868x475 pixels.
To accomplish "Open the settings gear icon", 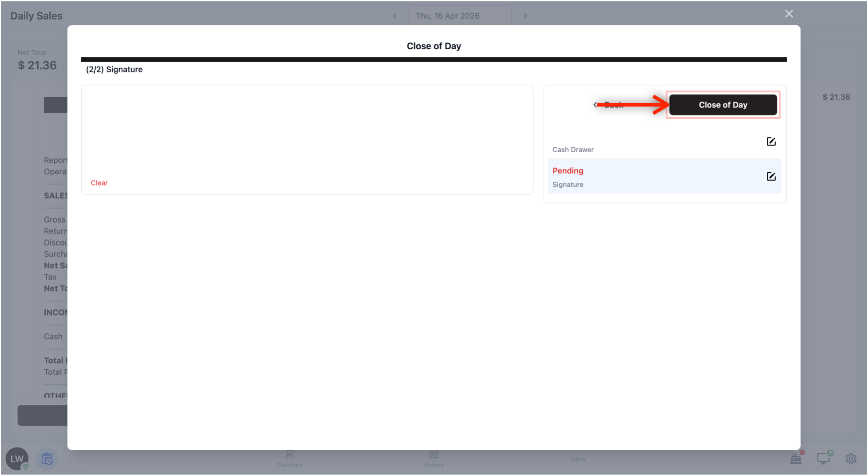I will [851, 459].
